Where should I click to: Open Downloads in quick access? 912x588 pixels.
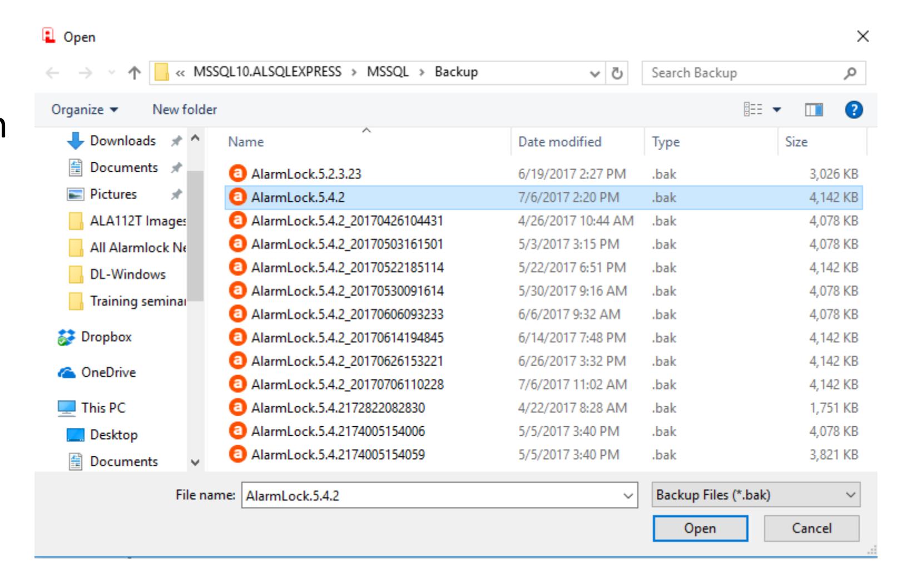(x=123, y=141)
